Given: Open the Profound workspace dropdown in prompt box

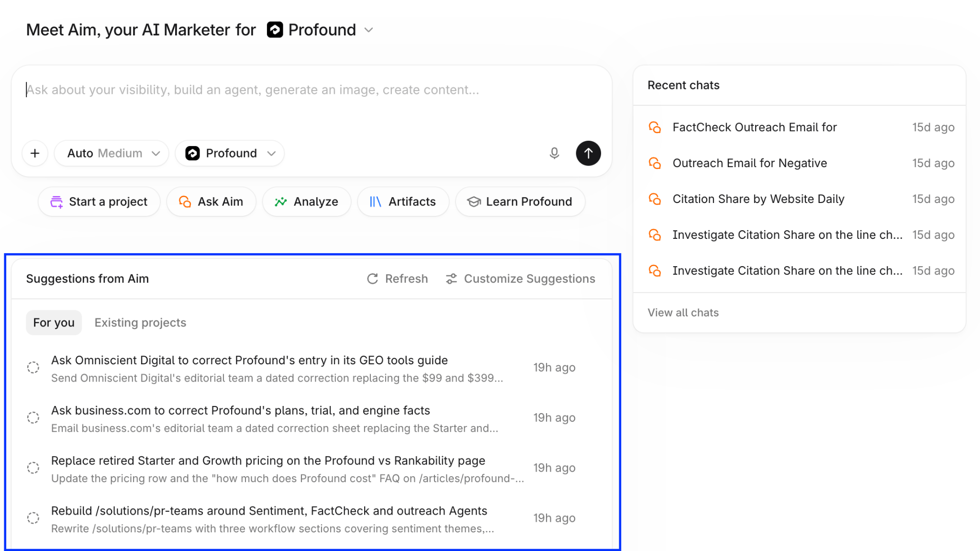Looking at the screenshot, I should (x=230, y=153).
